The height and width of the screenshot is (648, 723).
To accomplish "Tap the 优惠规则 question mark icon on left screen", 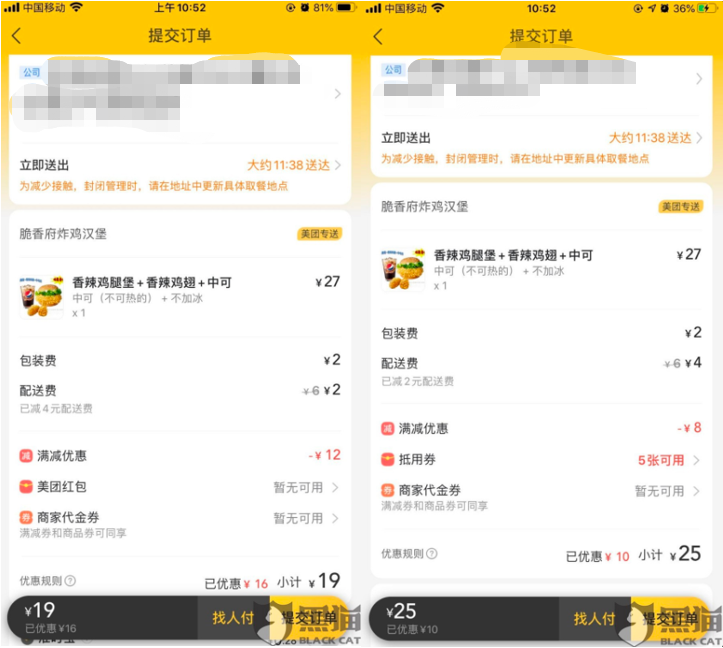I will click(70, 581).
